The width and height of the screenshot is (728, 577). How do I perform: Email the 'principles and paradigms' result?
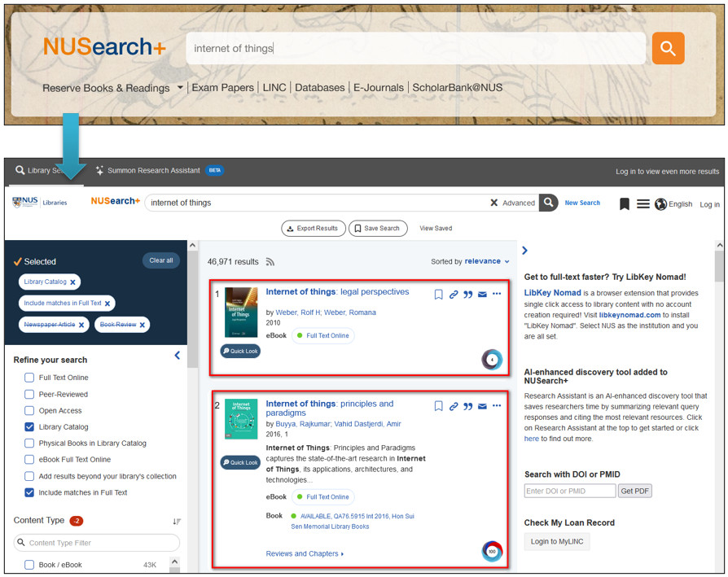482,406
